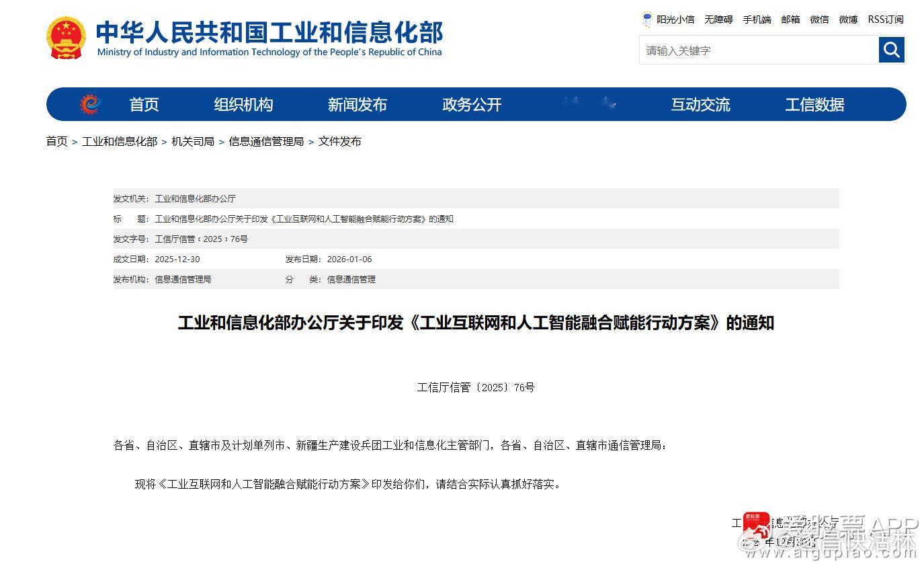The width and height of the screenshot is (924, 562).
Task: Open the 邮箱 mail link
Action: [x=790, y=19]
